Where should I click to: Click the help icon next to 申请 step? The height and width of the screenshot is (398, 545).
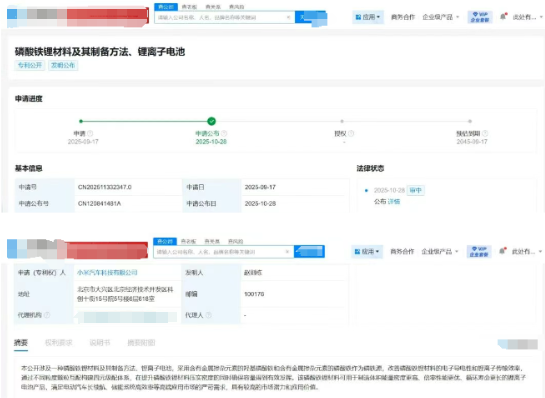[x=90, y=133]
